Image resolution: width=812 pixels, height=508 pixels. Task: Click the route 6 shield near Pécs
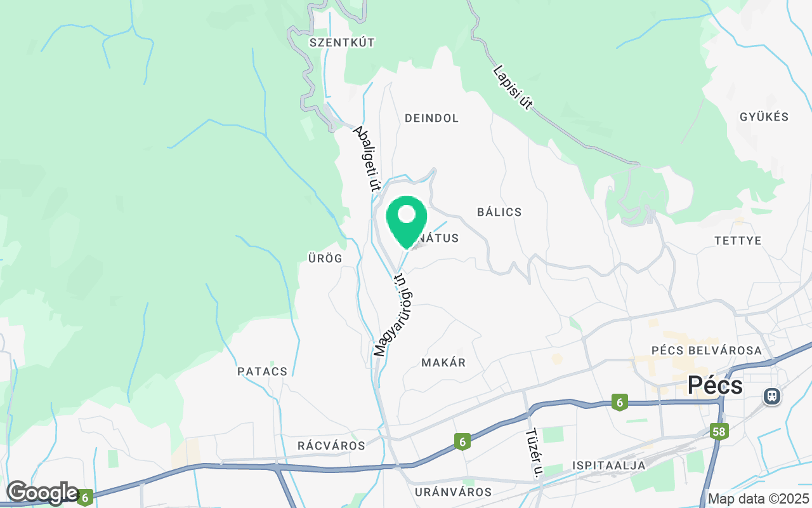(619, 402)
